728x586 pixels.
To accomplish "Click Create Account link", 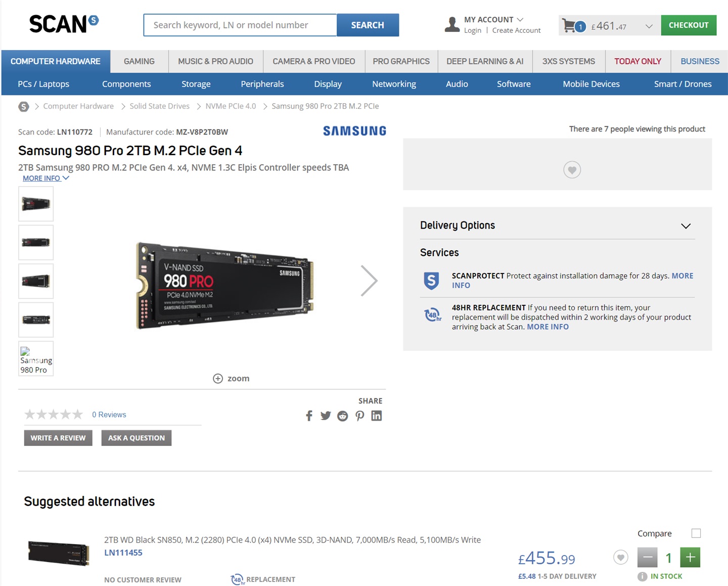I will [516, 30].
